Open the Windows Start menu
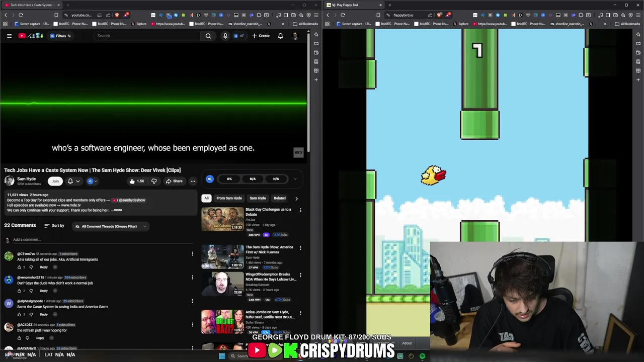644x362 pixels. point(222,356)
